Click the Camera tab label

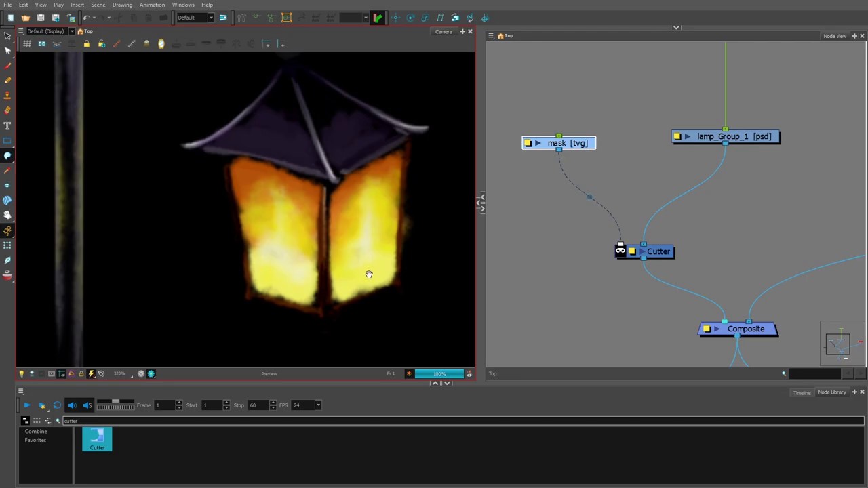tap(443, 31)
